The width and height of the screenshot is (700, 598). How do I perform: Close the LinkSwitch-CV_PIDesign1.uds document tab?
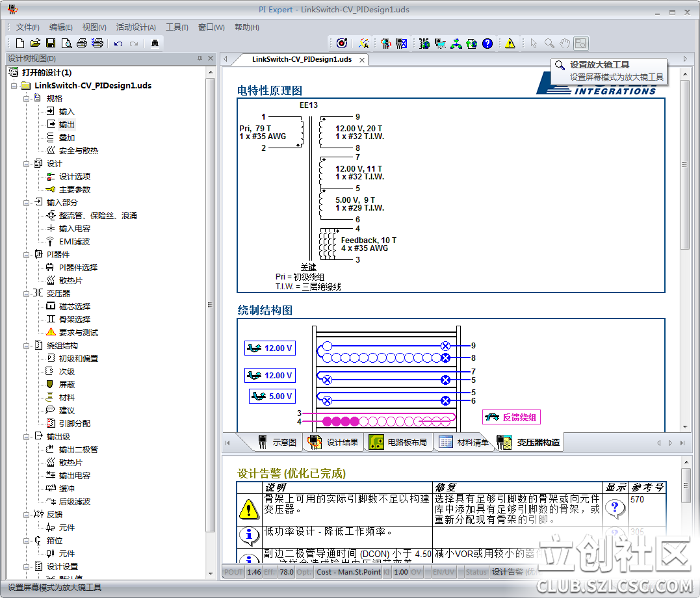pos(362,60)
